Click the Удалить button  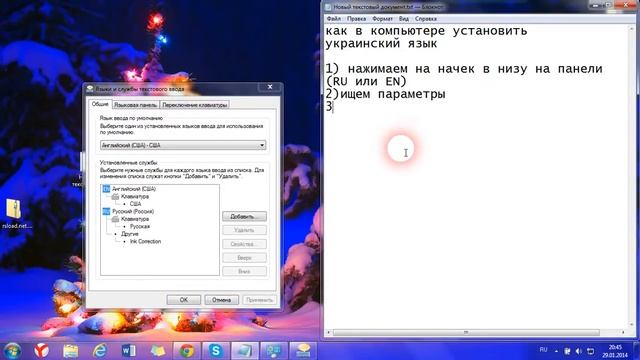[244, 230]
